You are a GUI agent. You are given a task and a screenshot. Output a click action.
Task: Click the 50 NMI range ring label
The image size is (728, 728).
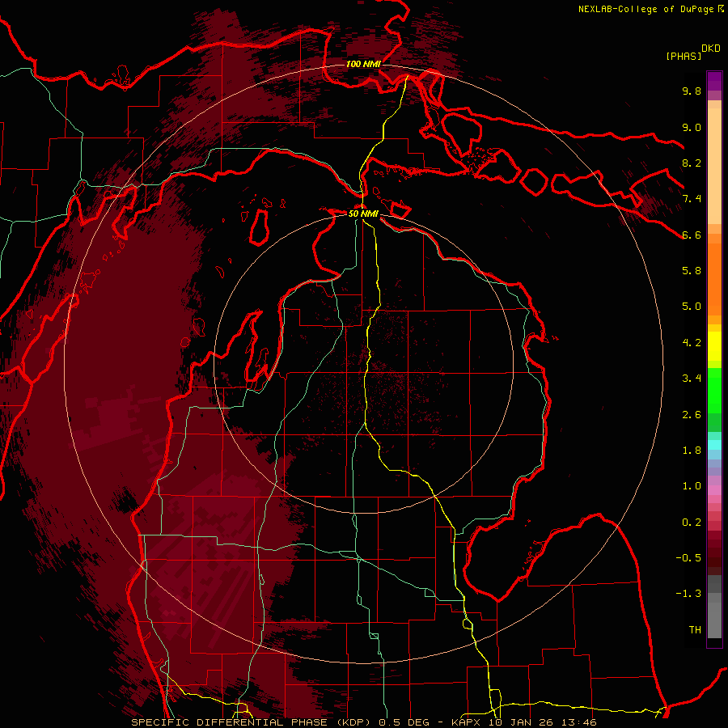coord(363,214)
